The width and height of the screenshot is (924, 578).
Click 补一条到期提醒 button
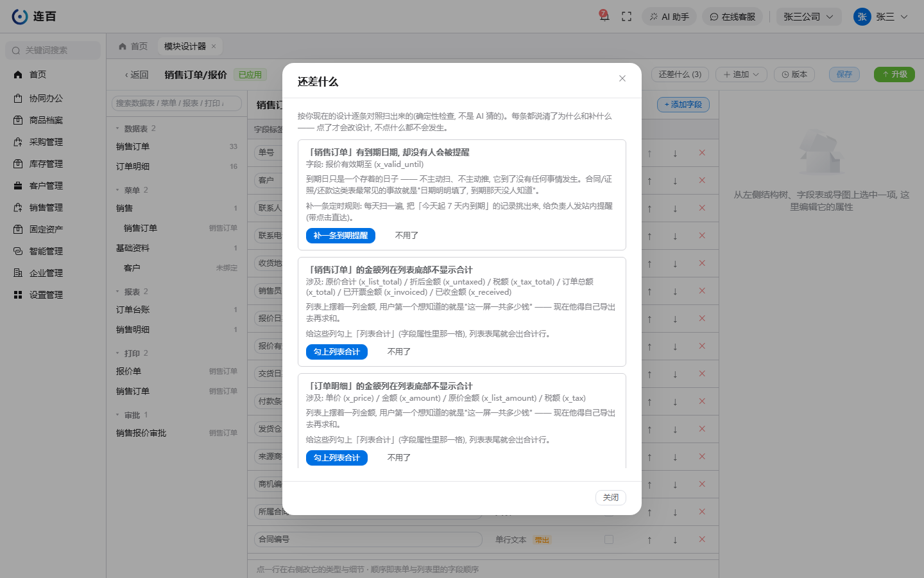341,236
